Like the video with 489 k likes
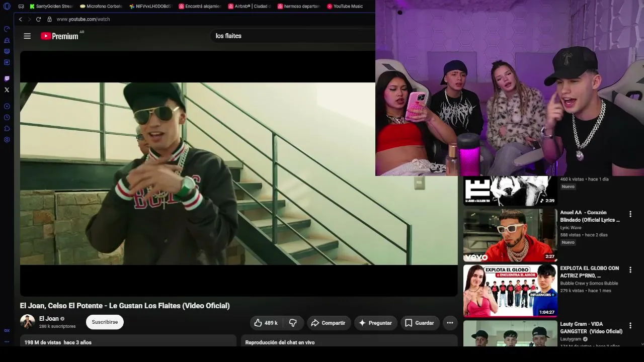This screenshot has width=644, height=362. click(266, 323)
